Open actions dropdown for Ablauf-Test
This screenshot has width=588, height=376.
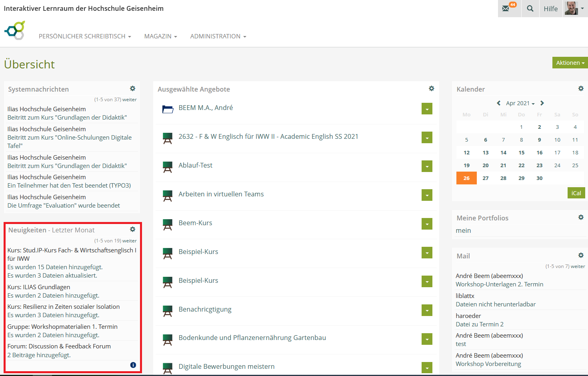(427, 166)
